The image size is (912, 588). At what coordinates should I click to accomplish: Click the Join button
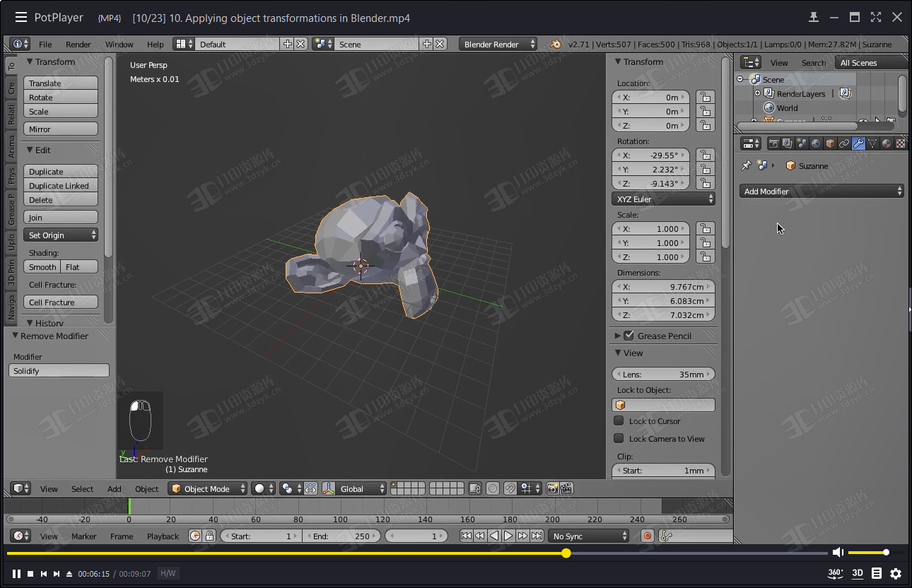click(x=61, y=217)
